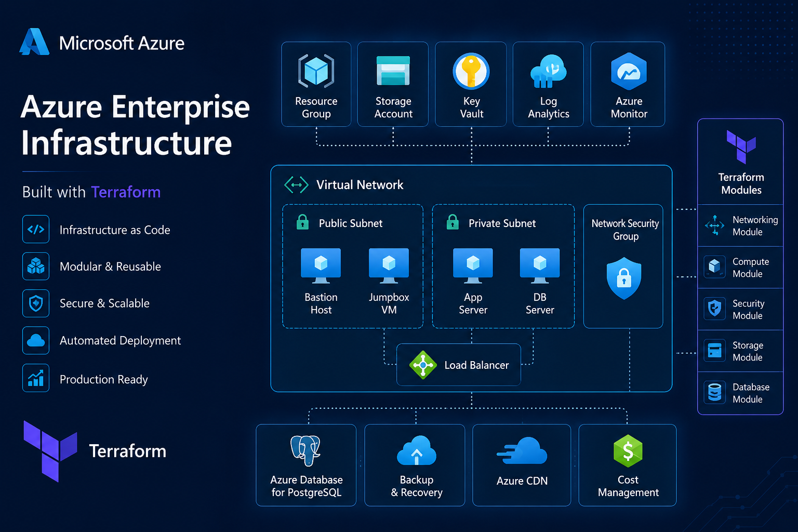Screen dimensions: 798x532
Task: Click the Azure CDN cloud icon
Action: [522, 451]
